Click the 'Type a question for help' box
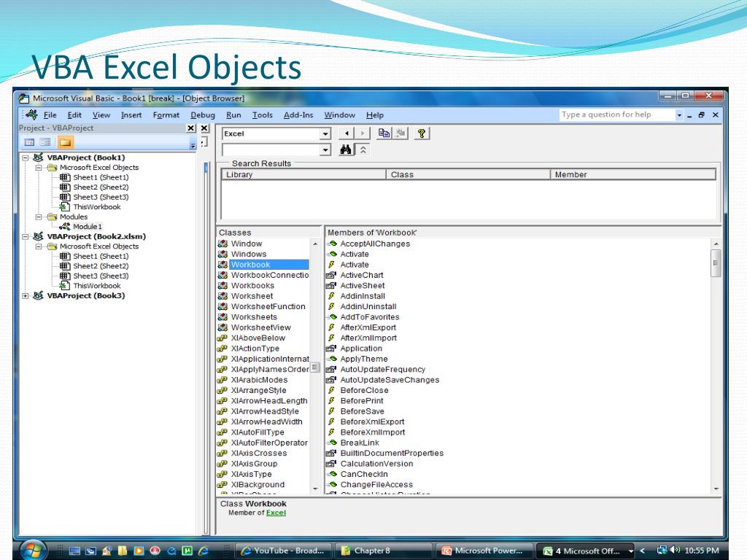The height and width of the screenshot is (560, 747). pos(617,114)
